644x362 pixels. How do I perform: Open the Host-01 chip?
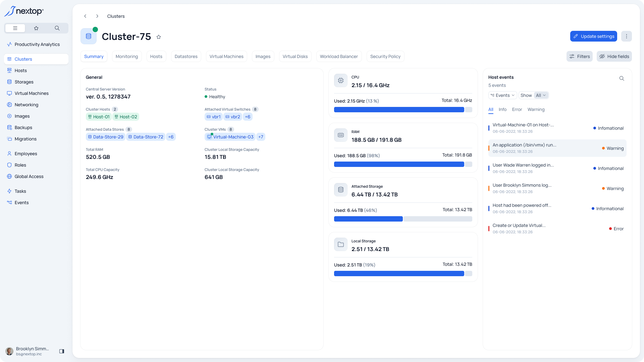click(x=99, y=117)
